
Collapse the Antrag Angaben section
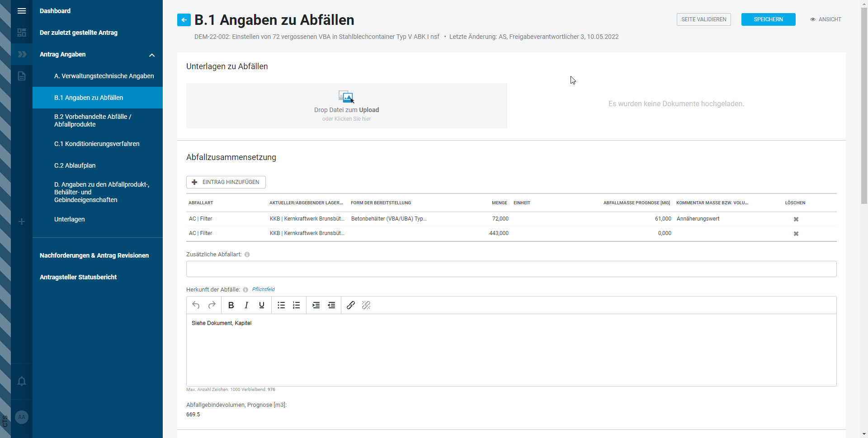[152, 55]
